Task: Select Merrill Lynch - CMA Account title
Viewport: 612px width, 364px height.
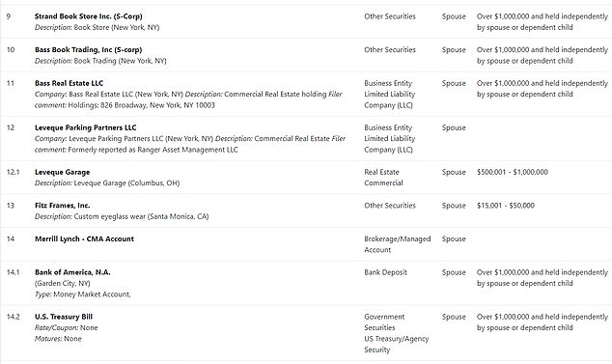Action: [x=84, y=239]
